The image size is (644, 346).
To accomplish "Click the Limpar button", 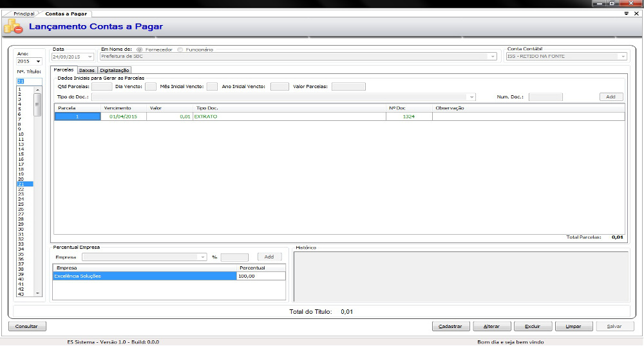I will 573,326.
